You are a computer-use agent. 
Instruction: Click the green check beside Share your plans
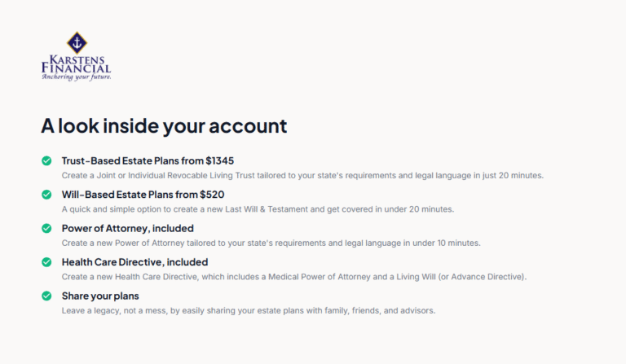(x=46, y=296)
